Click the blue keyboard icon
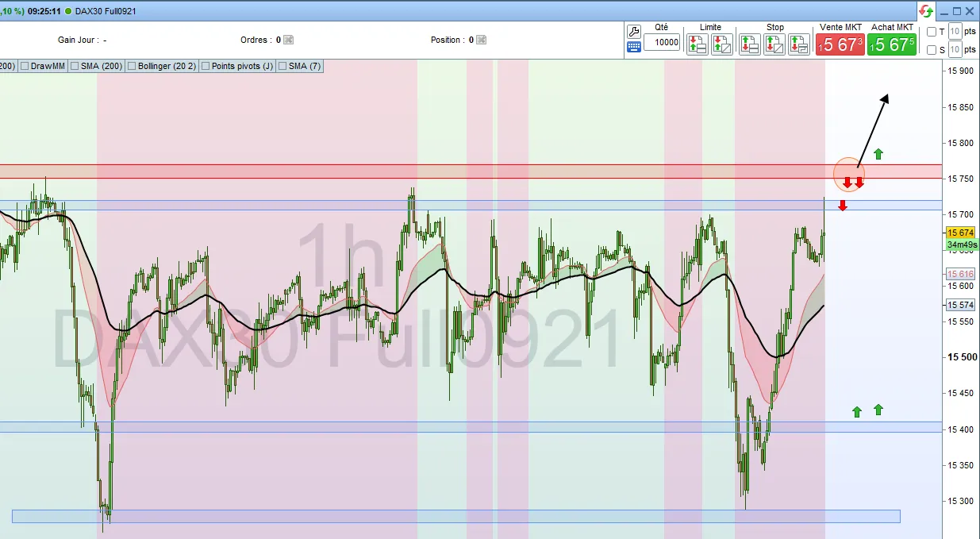Viewport: 980px width, 539px height. coord(633,47)
